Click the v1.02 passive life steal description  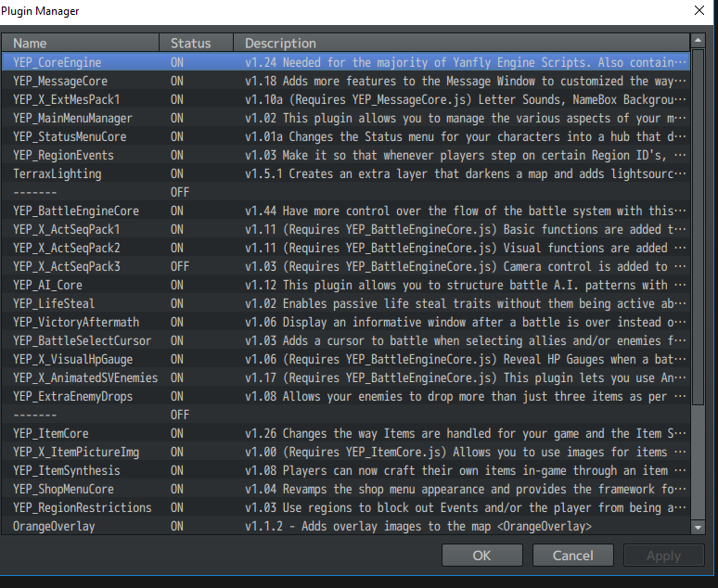tap(466, 303)
